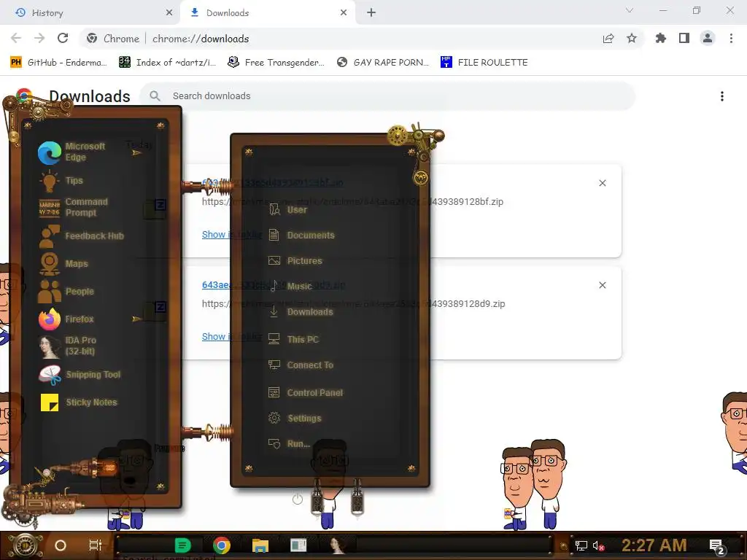The width and height of the screenshot is (747, 560).
Task: Open IDA Pro portrait icon on taskbar
Action: pos(337,545)
